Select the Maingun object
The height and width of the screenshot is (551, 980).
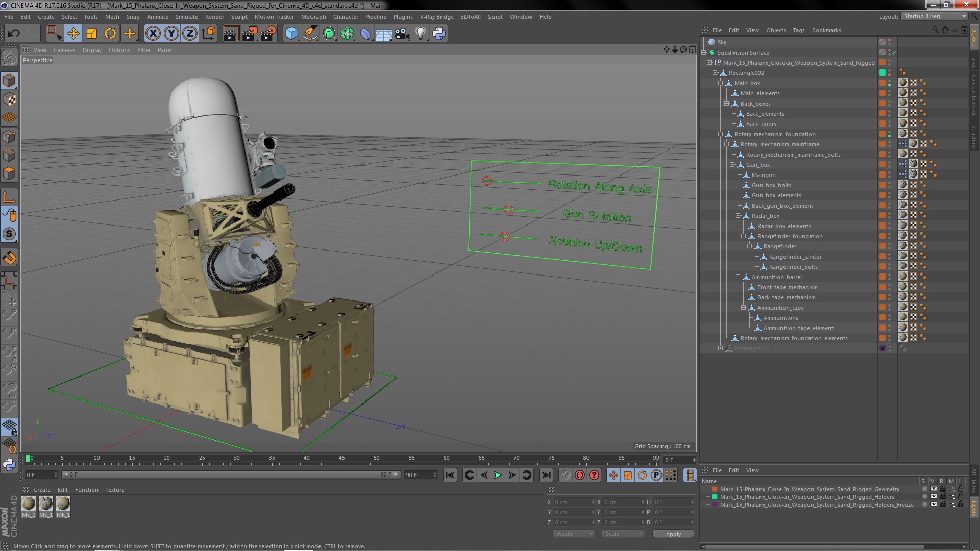pos(763,175)
